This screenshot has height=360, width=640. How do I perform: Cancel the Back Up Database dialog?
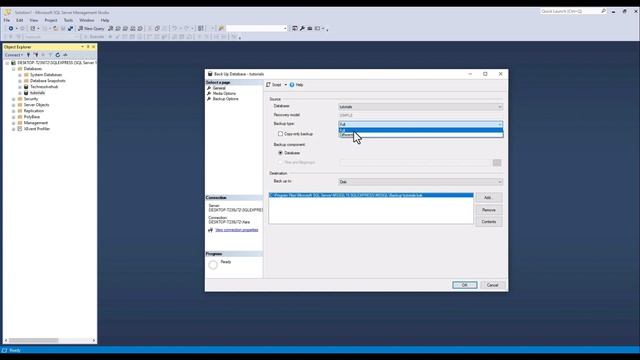(493, 285)
